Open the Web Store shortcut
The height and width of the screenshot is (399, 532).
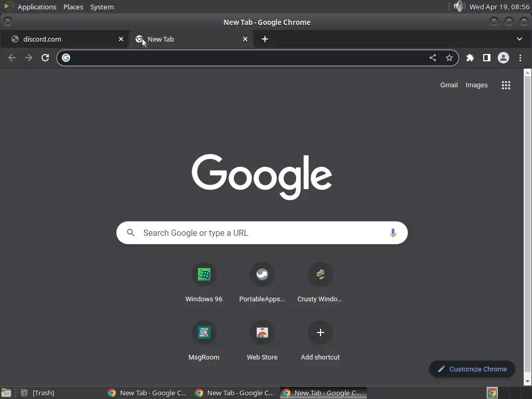click(262, 341)
